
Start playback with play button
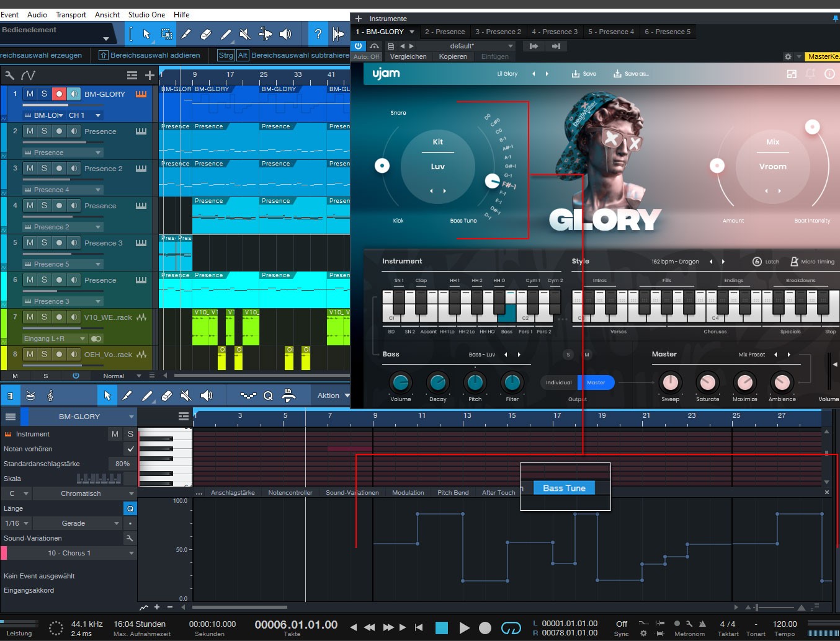pyautogui.click(x=464, y=628)
